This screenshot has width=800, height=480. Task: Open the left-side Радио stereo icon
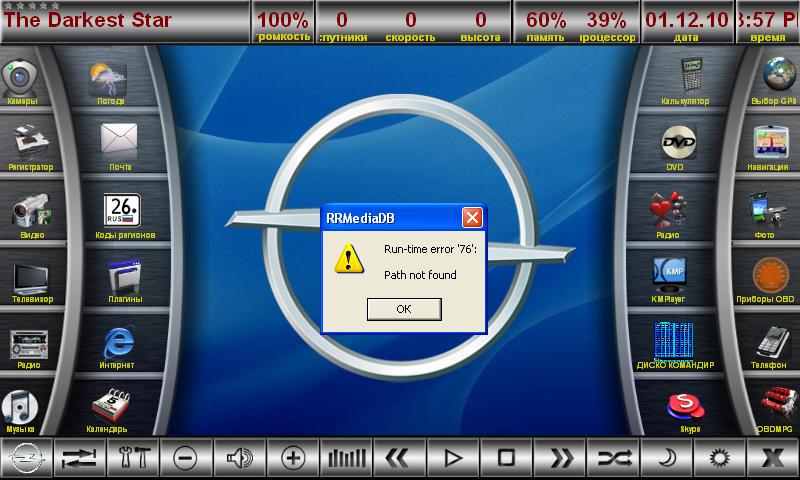point(29,343)
